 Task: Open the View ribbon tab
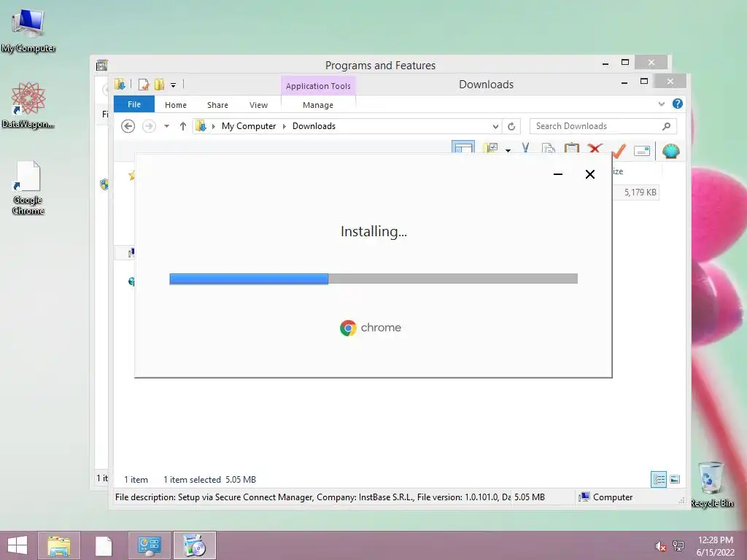259,105
